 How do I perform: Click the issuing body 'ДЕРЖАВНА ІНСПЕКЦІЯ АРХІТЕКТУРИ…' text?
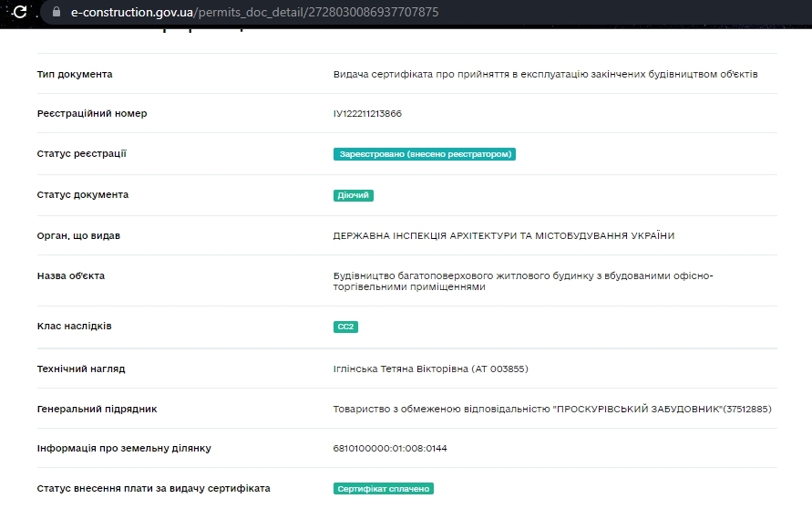(503, 236)
